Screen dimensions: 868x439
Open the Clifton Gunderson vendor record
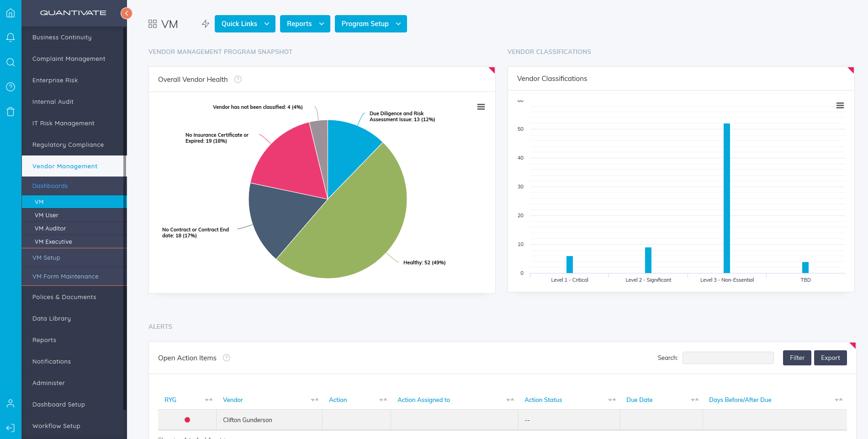coord(247,420)
